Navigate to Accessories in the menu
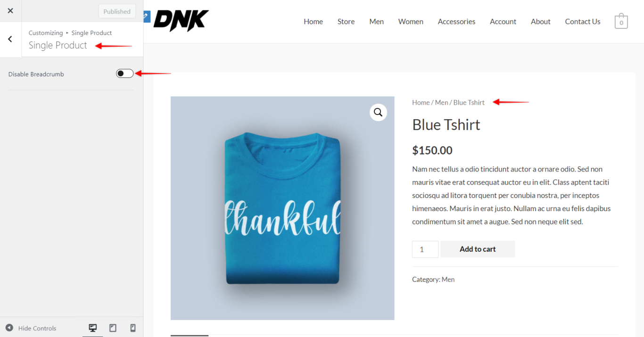This screenshot has width=644, height=337. coord(456,22)
